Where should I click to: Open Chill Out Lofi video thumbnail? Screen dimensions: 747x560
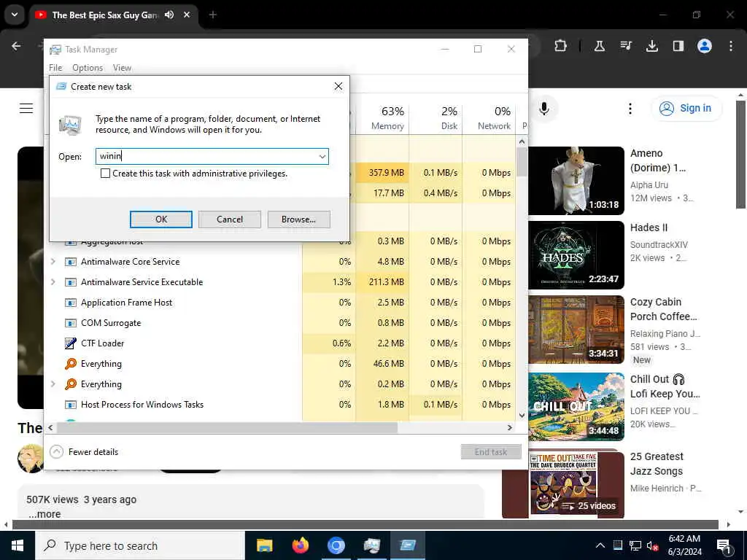coord(576,406)
